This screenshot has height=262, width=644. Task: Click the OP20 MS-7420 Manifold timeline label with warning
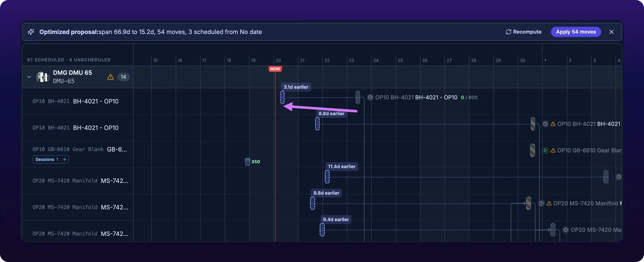tap(587, 203)
